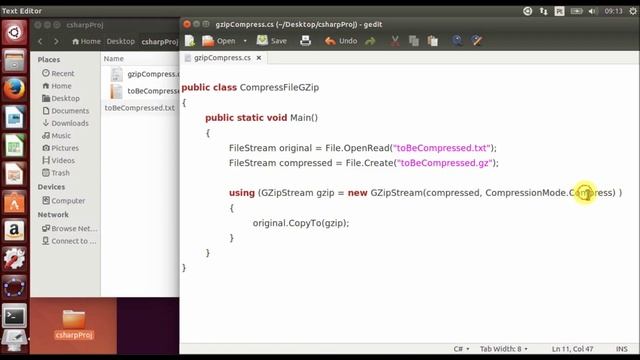Select the Text Editor icon in launcher
This screenshot has height=360, width=640.
click(14, 341)
